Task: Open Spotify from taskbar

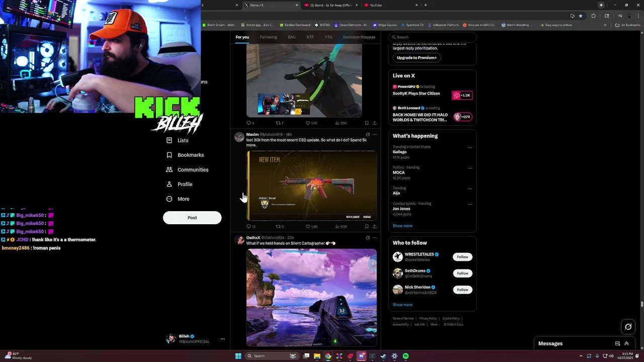Action: [406, 356]
